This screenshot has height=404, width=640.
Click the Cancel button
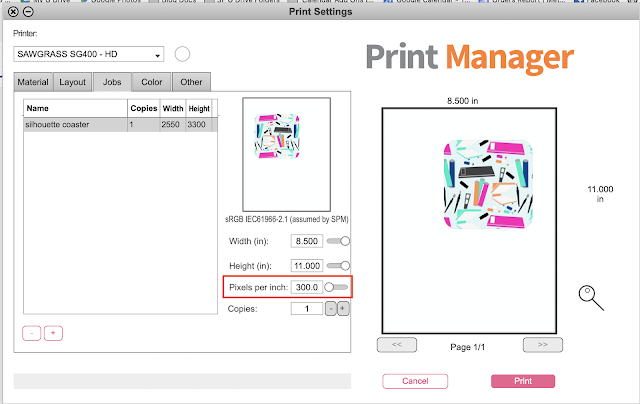coord(415,381)
